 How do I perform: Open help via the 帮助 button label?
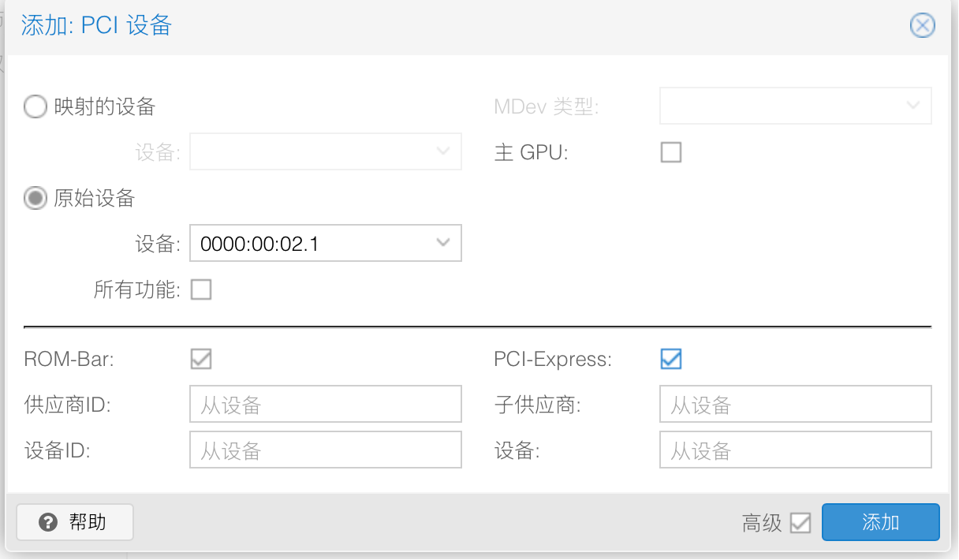pos(88,522)
